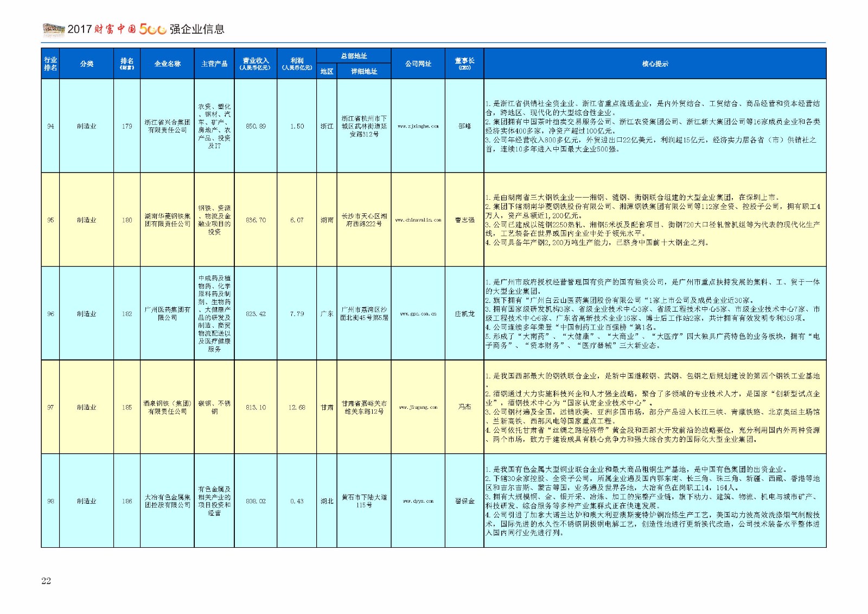868x614 pixels.
Task: Click the address cell 长沙市天心区湘府西路222号
Action: point(364,220)
